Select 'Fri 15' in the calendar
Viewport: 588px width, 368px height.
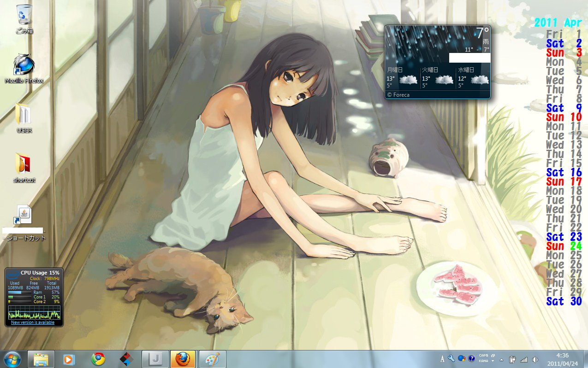click(x=564, y=163)
